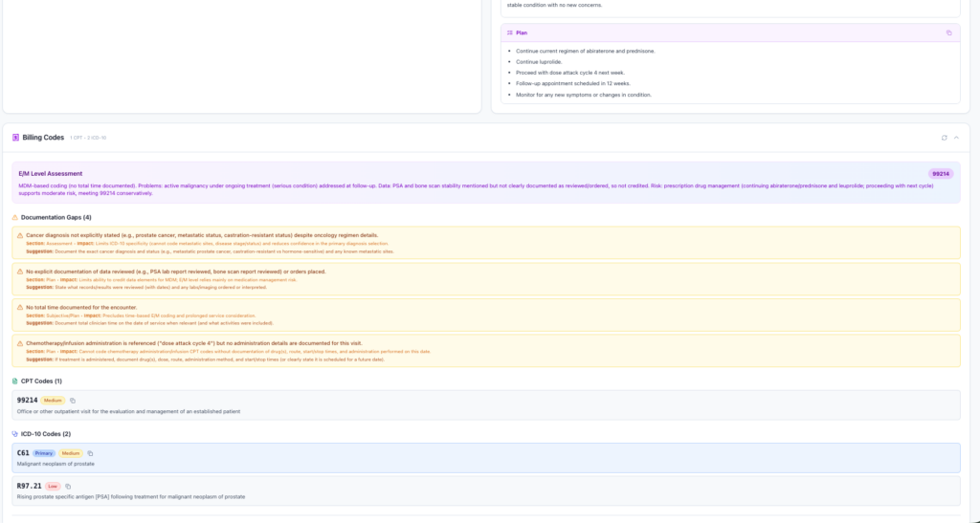Image resolution: width=980 pixels, height=523 pixels.
Task: Click the Primary badge on C61
Action: point(44,453)
